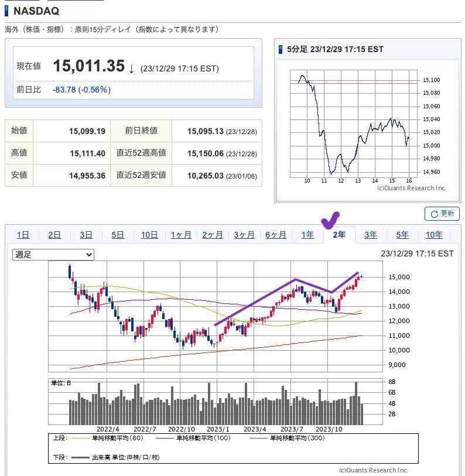Switch chart to 5日 period
Viewport: 465px width, 476px height.
point(118,235)
